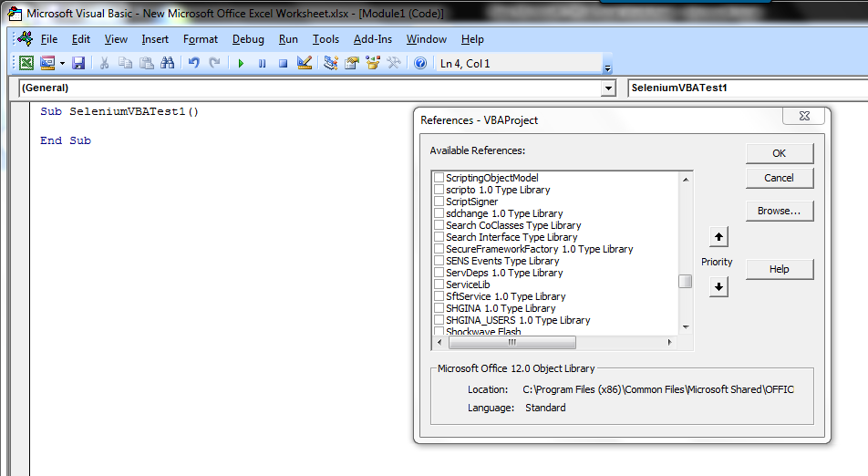Check SHGINA 1.0 Type Library

(x=439, y=308)
